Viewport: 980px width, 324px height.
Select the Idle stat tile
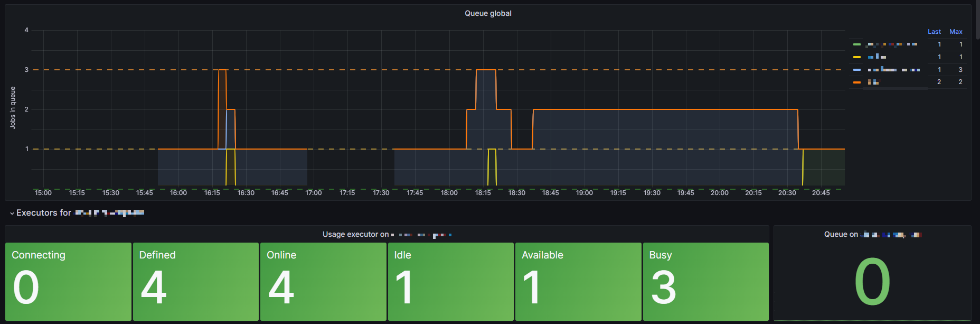(451, 282)
